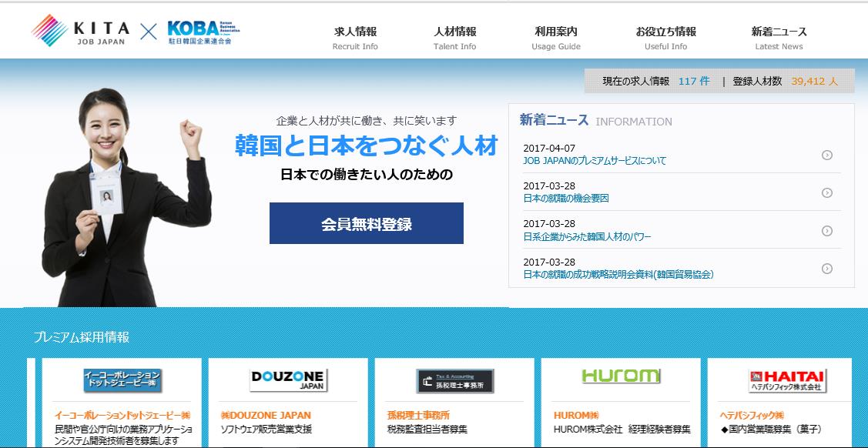Click the 現在の求人情報 117 件 counter
Image resolution: width=868 pixels, height=448 pixels.
click(x=656, y=82)
